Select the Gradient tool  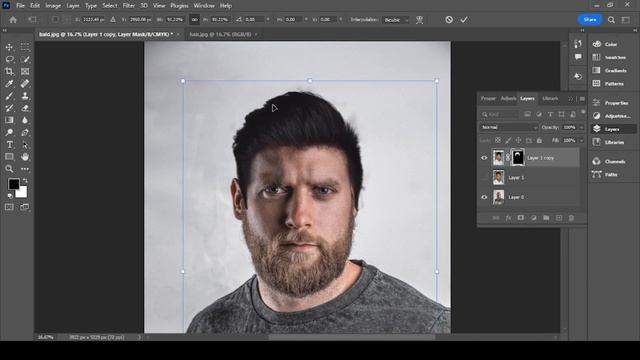tap(9, 120)
